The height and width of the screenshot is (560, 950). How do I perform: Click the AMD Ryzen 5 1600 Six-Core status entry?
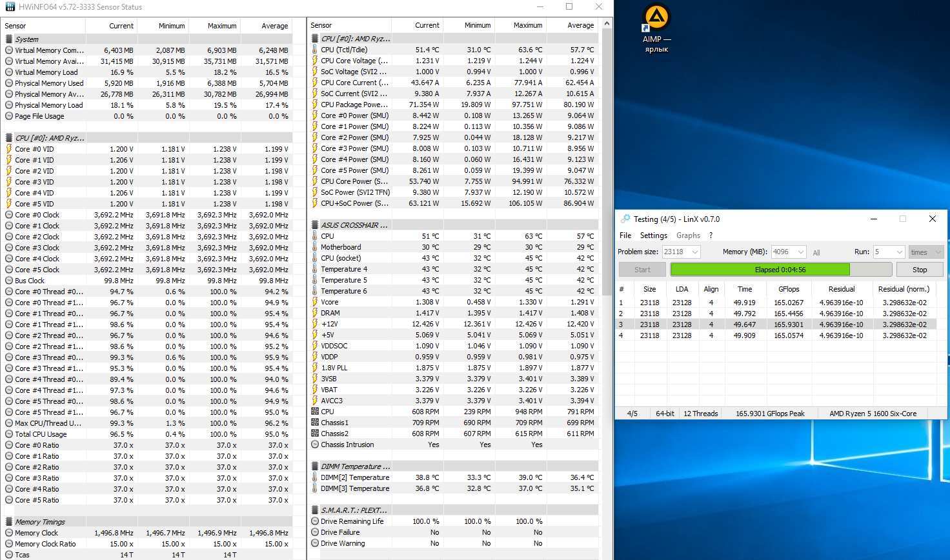tap(873, 414)
